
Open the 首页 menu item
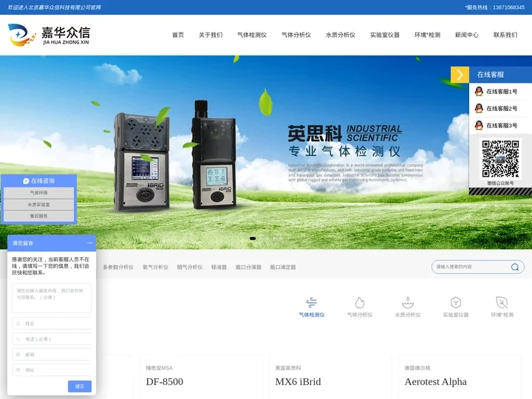click(x=178, y=35)
